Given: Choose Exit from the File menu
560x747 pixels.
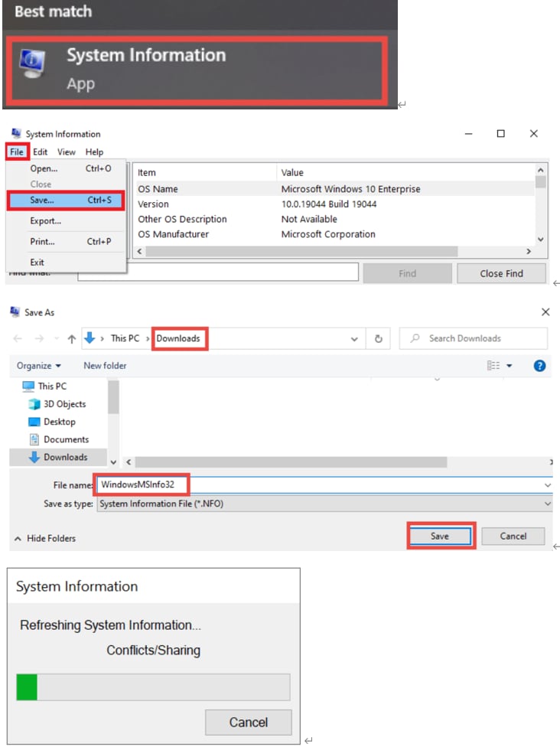Looking at the screenshot, I should (67, 262).
